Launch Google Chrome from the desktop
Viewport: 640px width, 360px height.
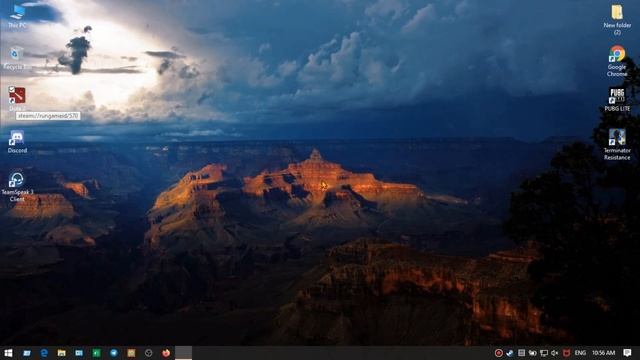[617, 61]
